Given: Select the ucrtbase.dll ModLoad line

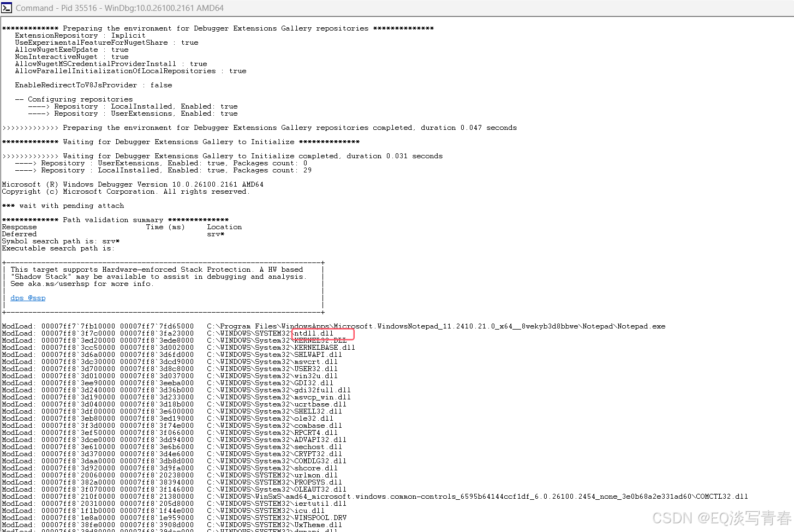Looking at the screenshot, I should [x=174, y=404].
